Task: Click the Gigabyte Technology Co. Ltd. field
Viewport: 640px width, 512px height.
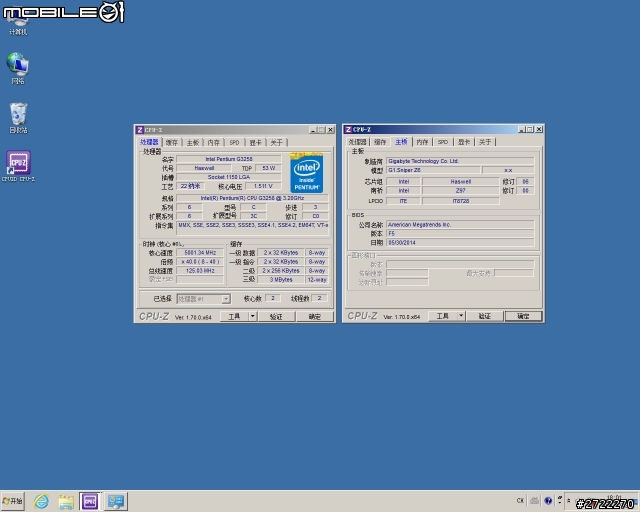Action: click(x=460, y=161)
